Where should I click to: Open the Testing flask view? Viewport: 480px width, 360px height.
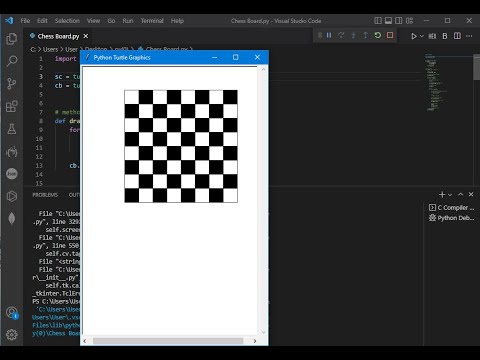[x=12, y=129]
